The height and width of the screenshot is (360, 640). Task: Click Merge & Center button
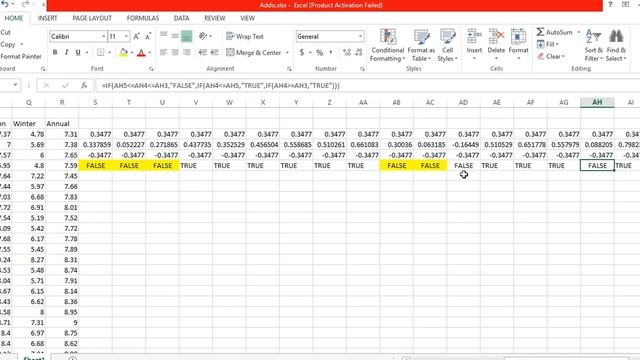(253, 53)
